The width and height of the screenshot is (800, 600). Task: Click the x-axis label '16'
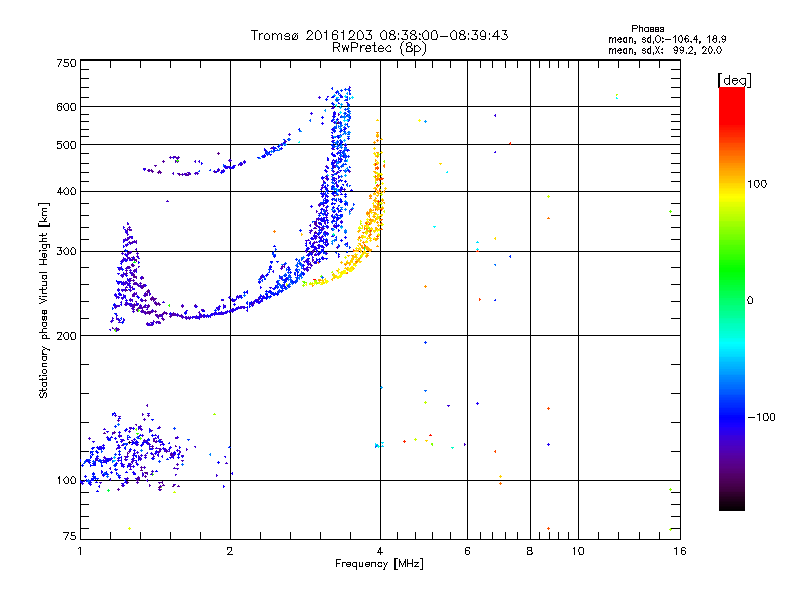[x=680, y=551]
